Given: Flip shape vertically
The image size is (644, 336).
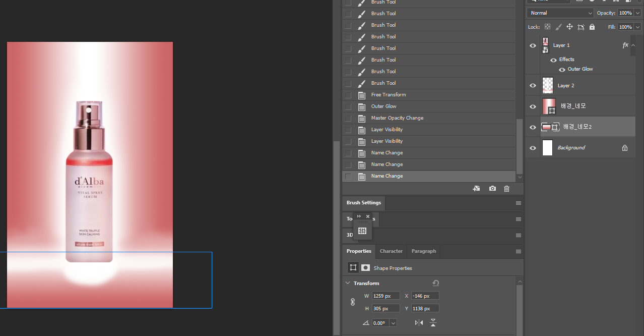Looking at the screenshot, I should tap(433, 323).
